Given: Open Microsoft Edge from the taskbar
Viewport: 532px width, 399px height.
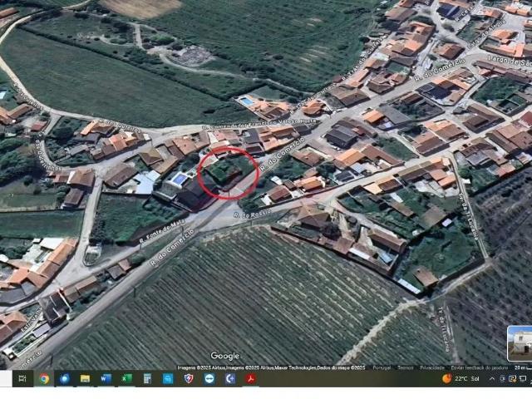Looking at the screenshot, I should point(64,379).
